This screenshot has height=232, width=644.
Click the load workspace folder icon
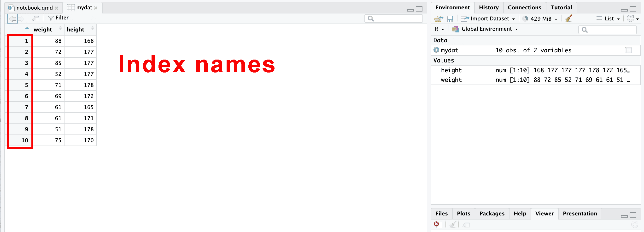(439, 19)
